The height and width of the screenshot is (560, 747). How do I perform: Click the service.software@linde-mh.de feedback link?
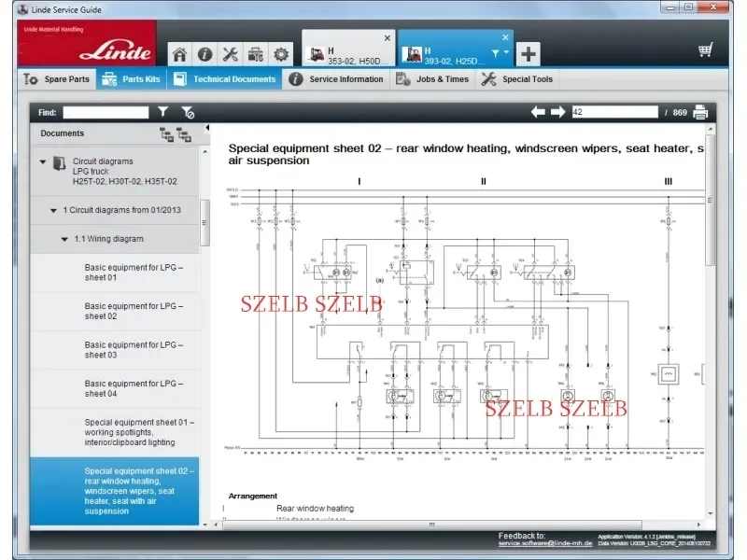pyautogui.click(x=545, y=543)
